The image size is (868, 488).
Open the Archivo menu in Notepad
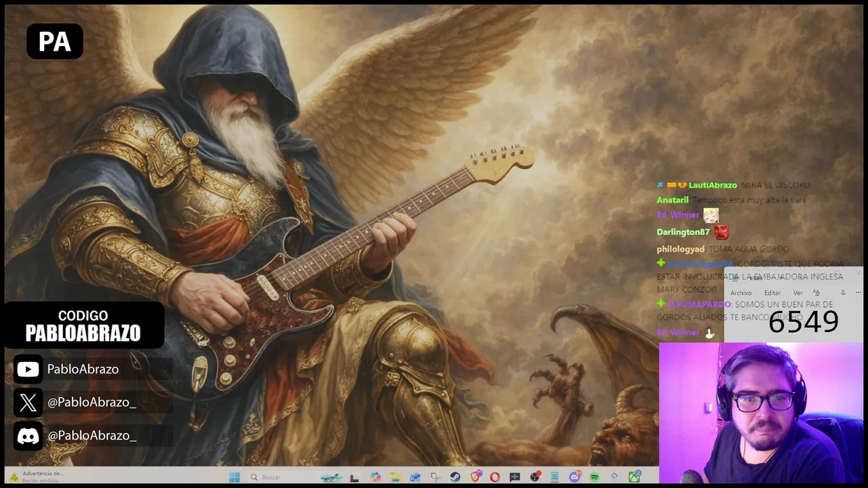pyautogui.click(x=741, y=293)
